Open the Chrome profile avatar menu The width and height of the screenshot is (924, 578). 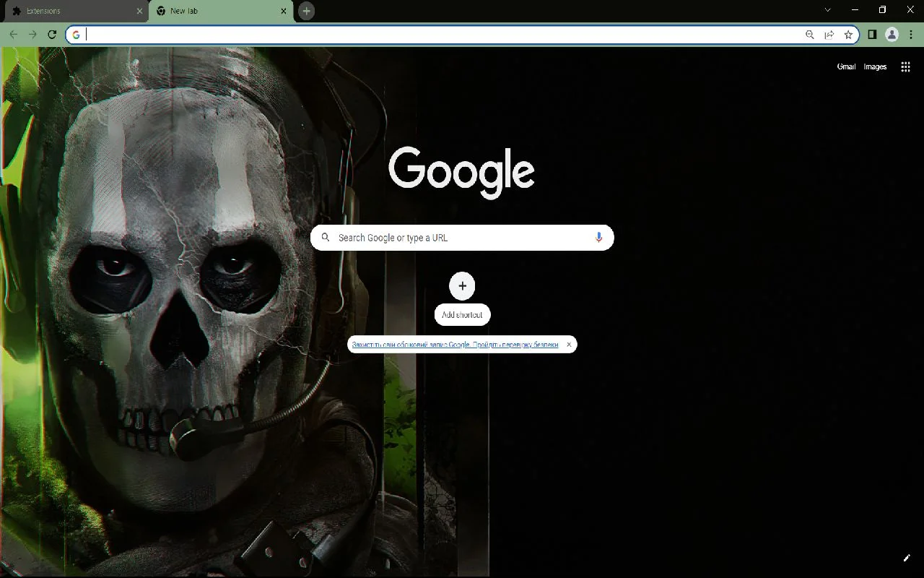(892, 35)
